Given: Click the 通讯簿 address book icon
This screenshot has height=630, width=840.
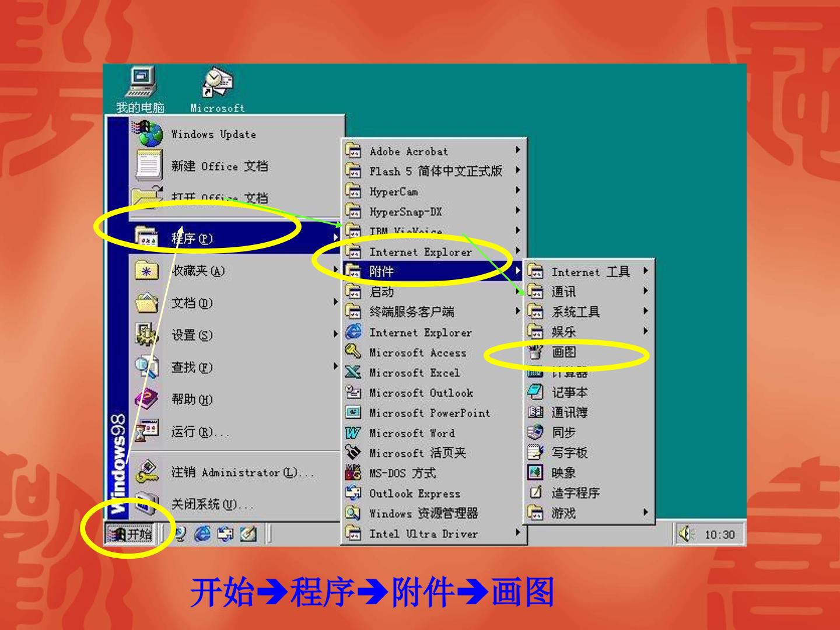Looking at the screenshot, I should (535, 412).
